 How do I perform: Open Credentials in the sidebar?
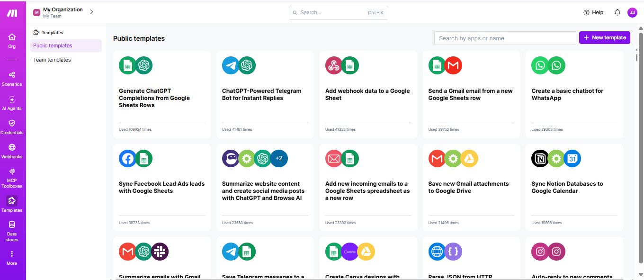(x=12, y=127)
